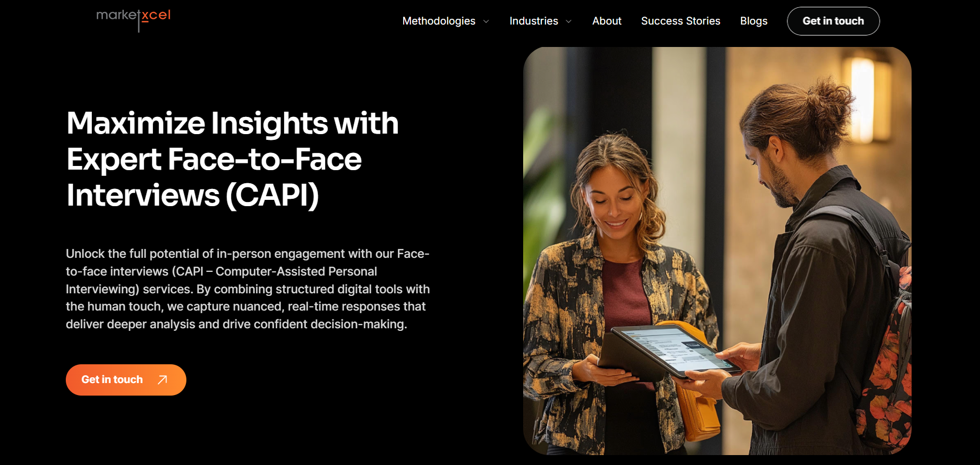Click the Maximize Insights headline text

pos(232,159)
